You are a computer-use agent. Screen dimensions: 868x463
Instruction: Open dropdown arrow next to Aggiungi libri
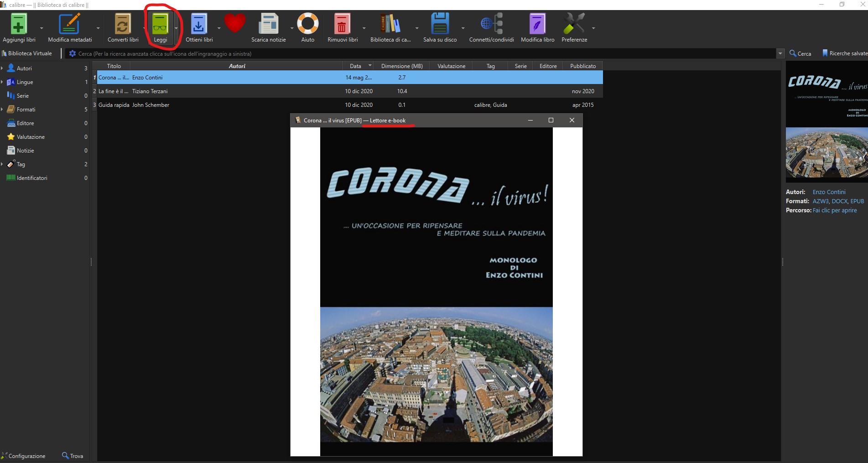(x=42, y=28)
